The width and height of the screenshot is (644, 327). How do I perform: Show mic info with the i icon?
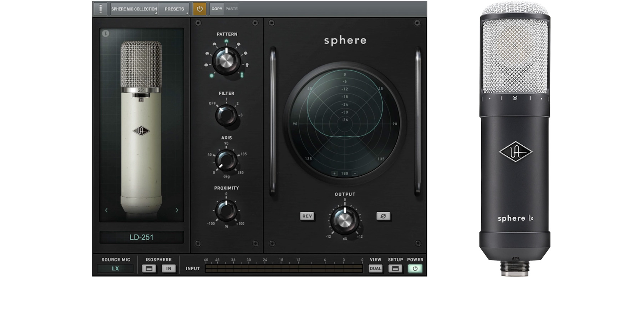point(106,34)
